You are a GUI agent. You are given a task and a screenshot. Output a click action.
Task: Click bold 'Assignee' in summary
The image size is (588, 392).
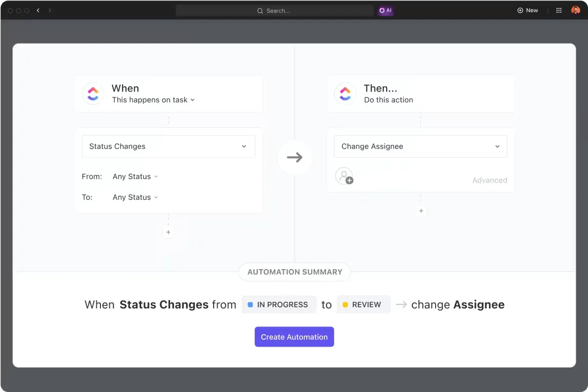click(x=479, y=305)
